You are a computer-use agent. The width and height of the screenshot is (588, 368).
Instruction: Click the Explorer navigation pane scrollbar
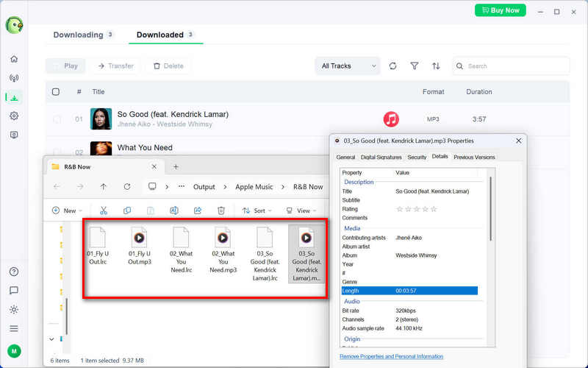[67, 316]
